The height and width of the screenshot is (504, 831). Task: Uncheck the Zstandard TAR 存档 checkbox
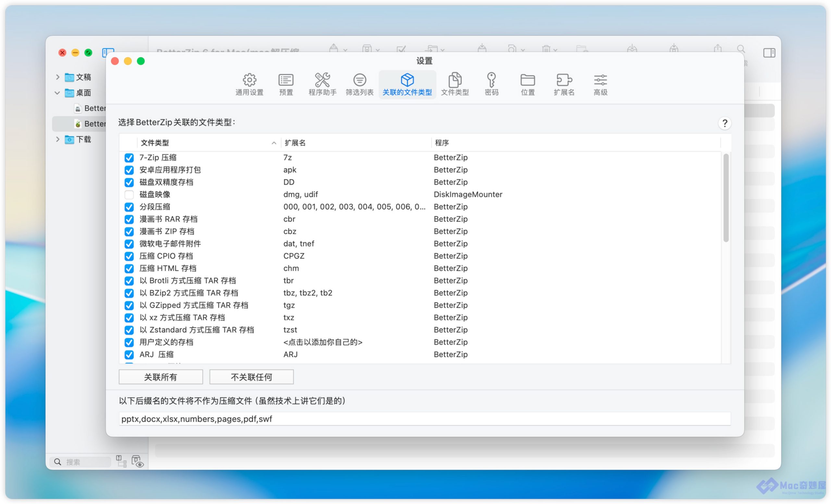[129, 330]
